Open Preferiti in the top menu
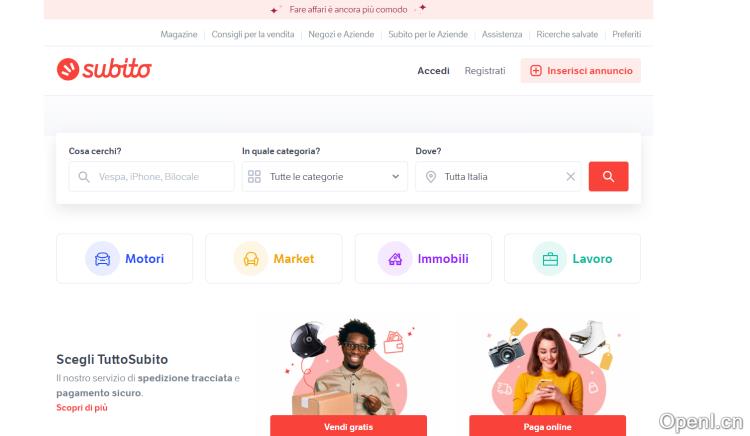This screenshot has height=436, width=750. coord(626,34)
